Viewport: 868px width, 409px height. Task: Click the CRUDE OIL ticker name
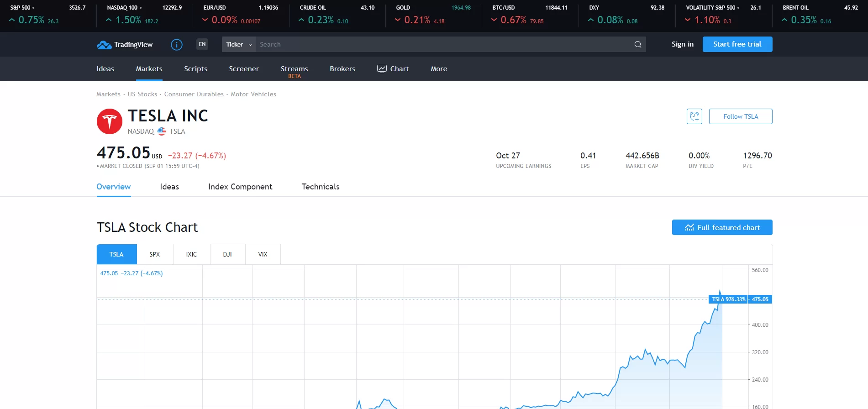coord(313,8)
